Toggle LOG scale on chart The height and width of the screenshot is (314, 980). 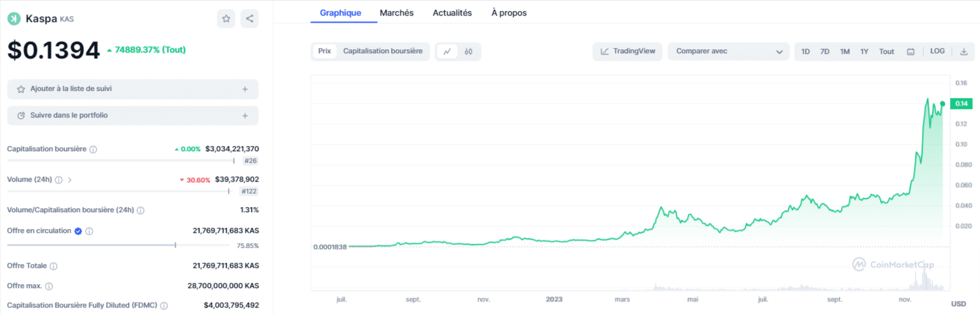tap(937, 51)
